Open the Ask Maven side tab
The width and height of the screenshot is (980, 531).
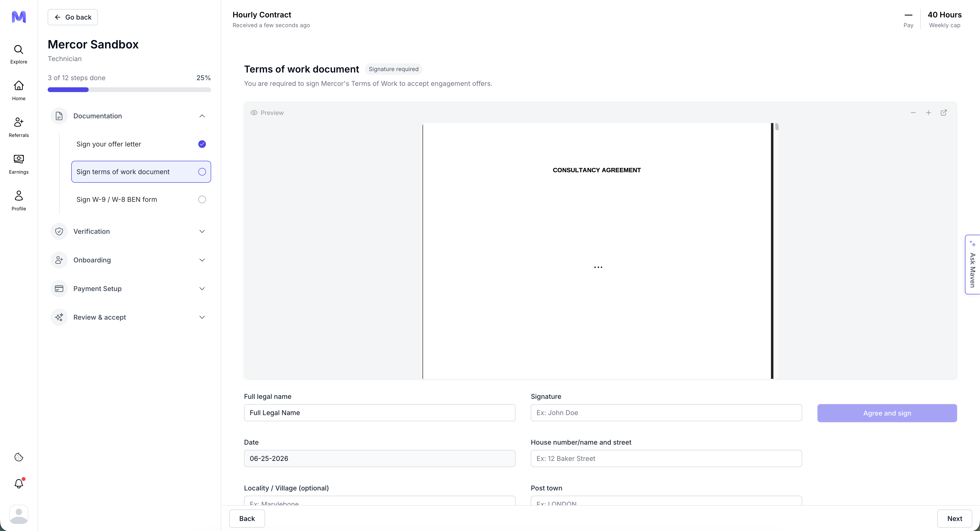coord(972,264)
